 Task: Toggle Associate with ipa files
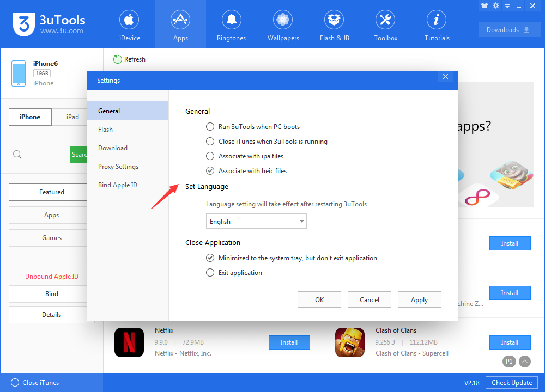pyautogui.click(x=210, y=156)
